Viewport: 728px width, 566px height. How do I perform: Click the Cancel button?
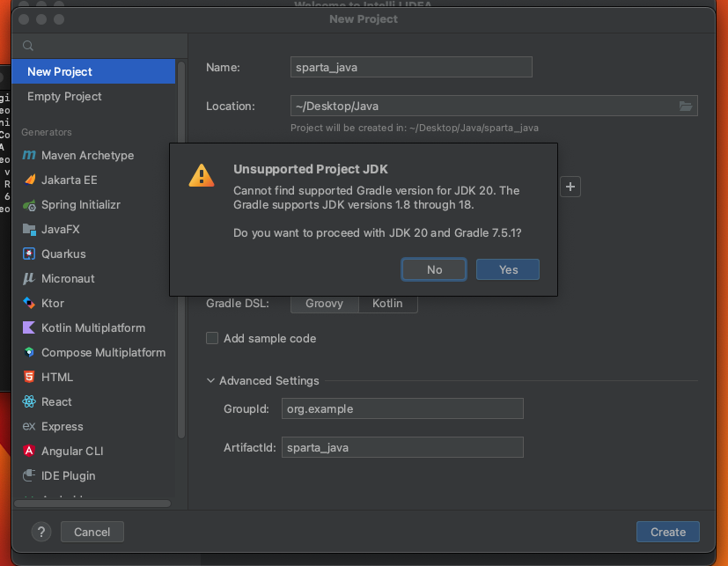(x=92, y=532)
